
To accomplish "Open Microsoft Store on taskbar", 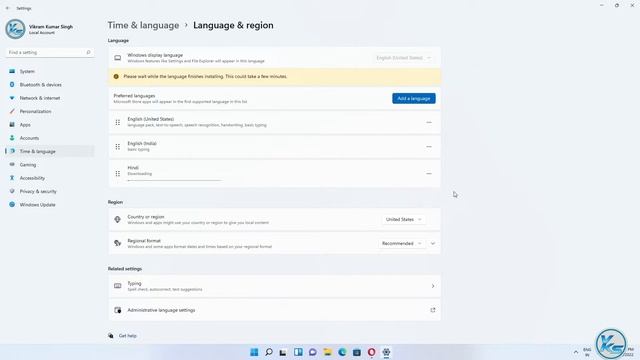I will (357, 352).
